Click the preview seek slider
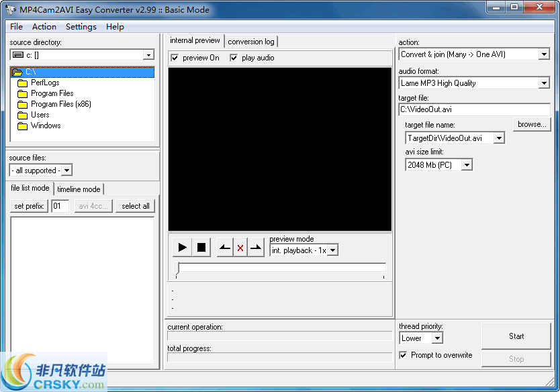 point(279,270)
